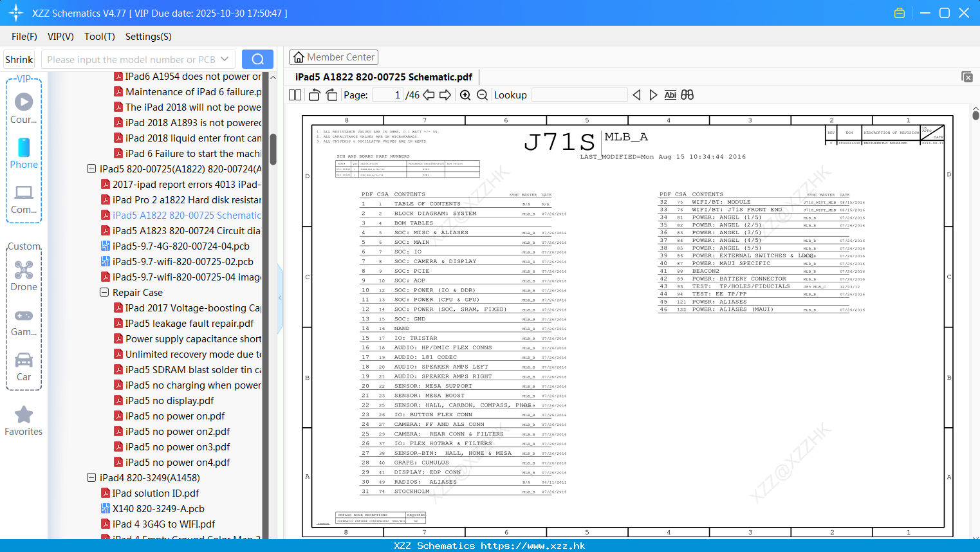Image resolution: width=980 pixels, height=552 pixels.
Task: Open the Game console category
Action: point(24,322)
